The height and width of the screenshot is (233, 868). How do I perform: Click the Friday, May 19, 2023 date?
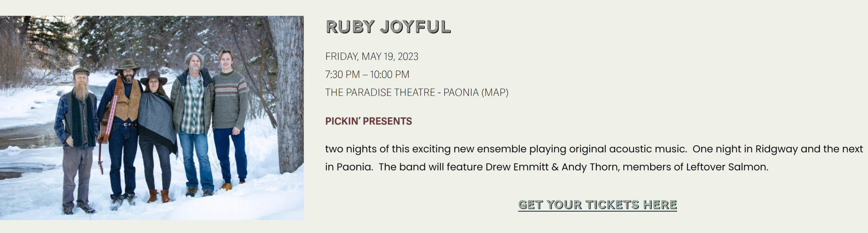coord(372,57)
